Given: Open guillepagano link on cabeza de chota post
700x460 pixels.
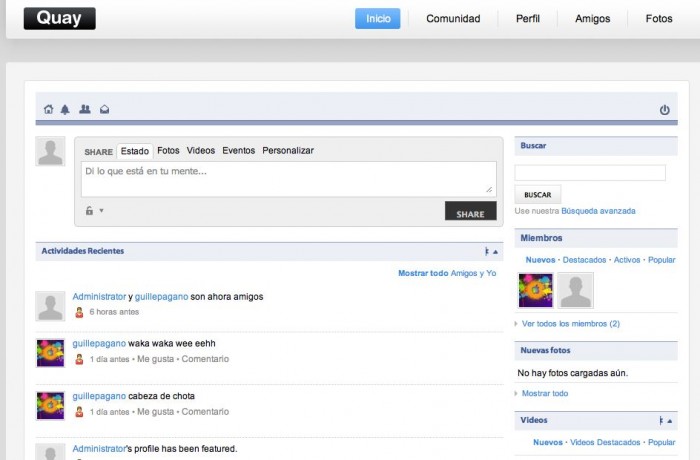Looking at the screenshot, I should [x=99, y=397].
